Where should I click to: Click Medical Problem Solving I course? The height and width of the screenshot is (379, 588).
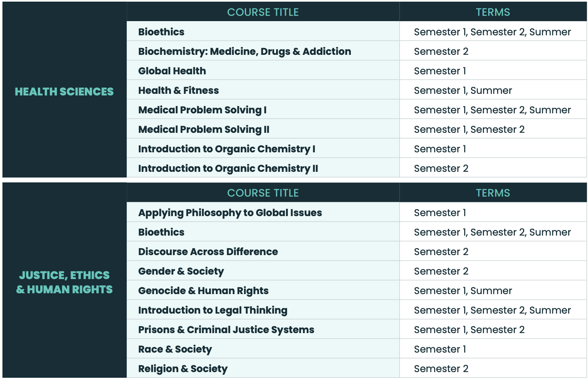tap(202, 110)
